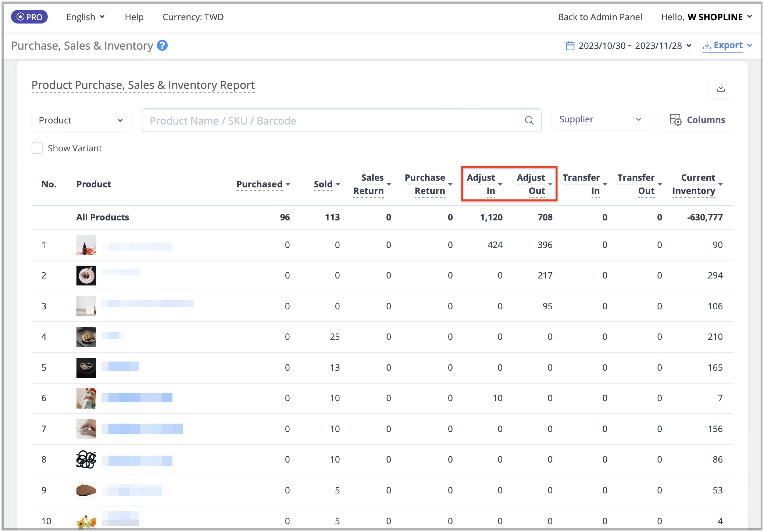Click the Columns settings icon
The image size is (764, 532).
[x=676, y=120]
